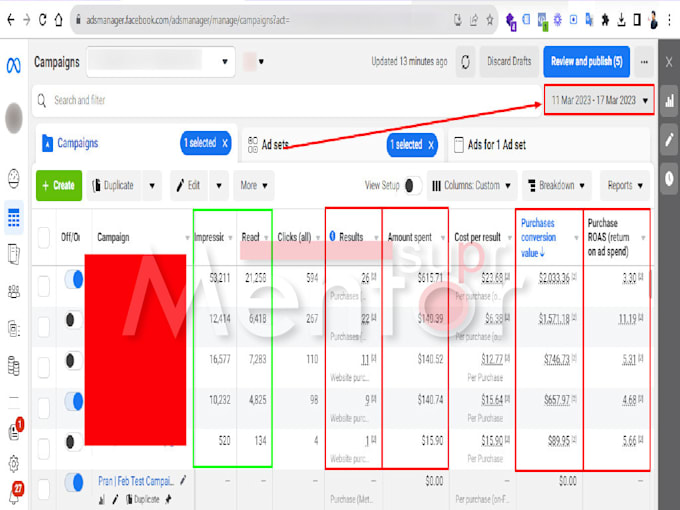Image resolution: width=680 pixels, height=510 pixels.
Task: Click the Discard Drafts button
Action: coord(509,62)
